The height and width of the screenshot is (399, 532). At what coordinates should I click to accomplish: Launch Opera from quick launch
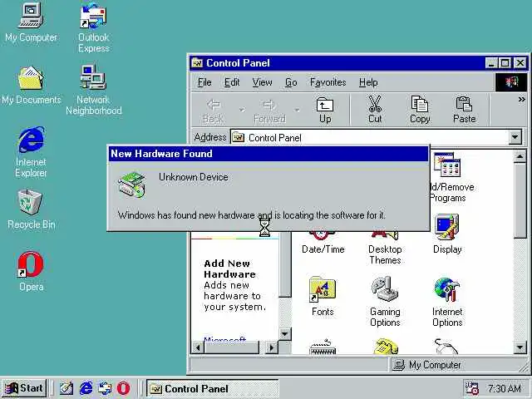(x=123, y=388)
